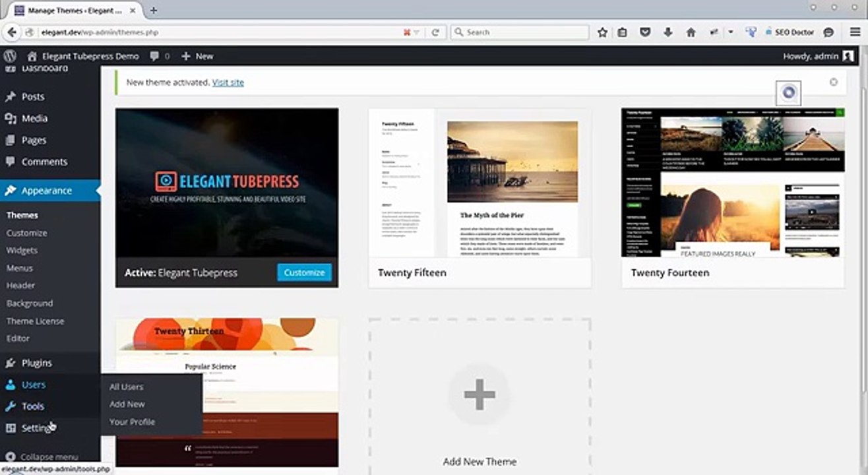Image resolution: width=868 pixels, height=475 pixels.
Task: Reload the page with the refresh icon
Action: pos(435,32)
